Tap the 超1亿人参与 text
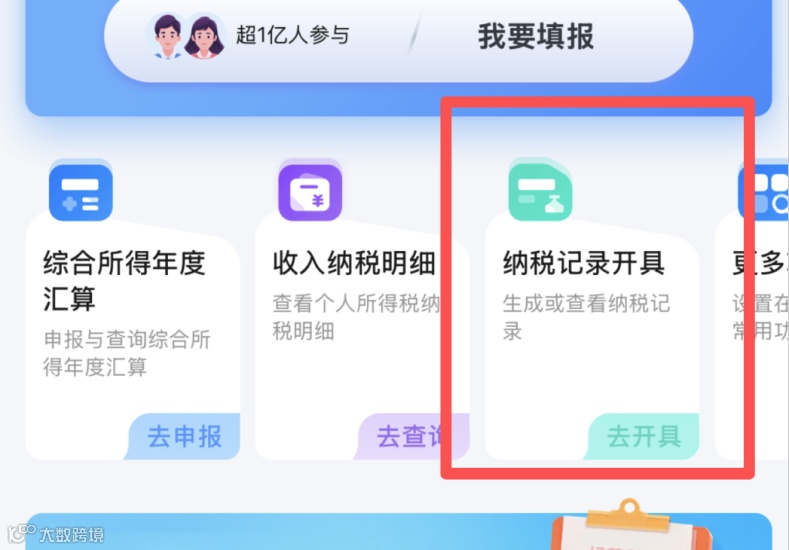 pos(292,36)
